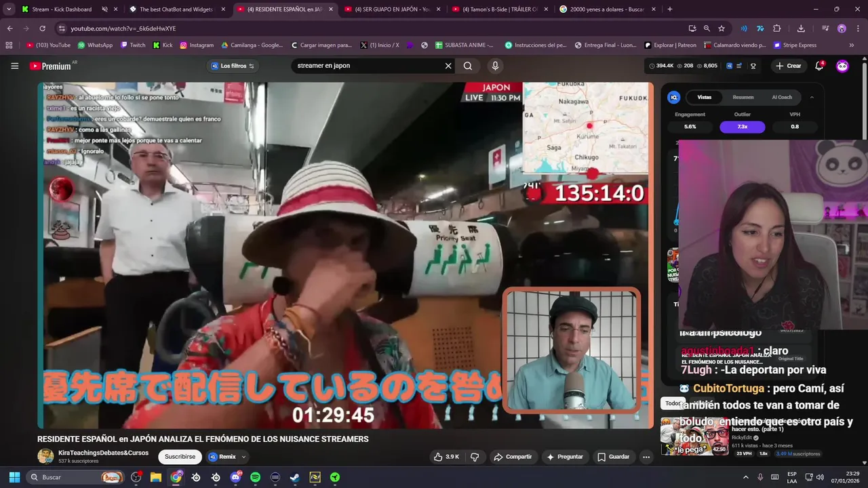Open Twitch bookmark in bookmarks bar
Image resolution: width=868 pixels, height=488 pixels.
(x=133, y=45)
